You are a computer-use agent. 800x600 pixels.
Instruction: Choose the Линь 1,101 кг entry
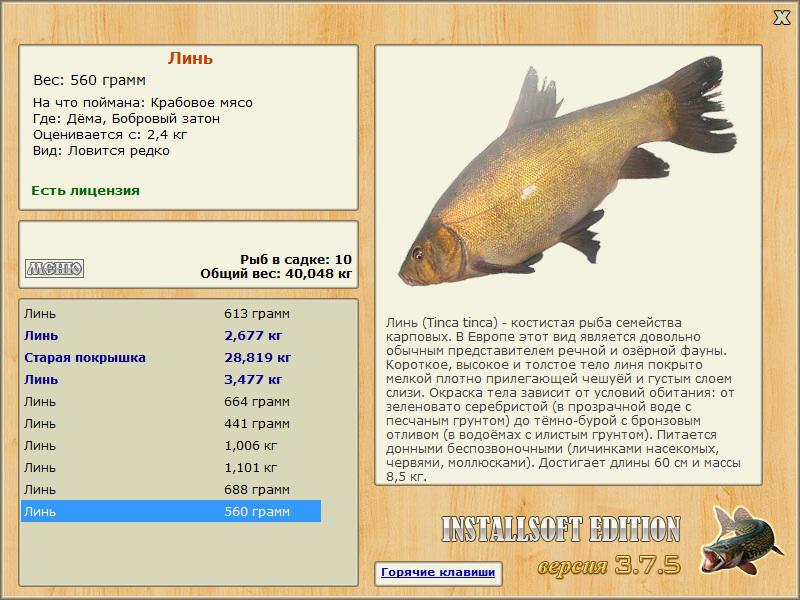tap(171, 467)
